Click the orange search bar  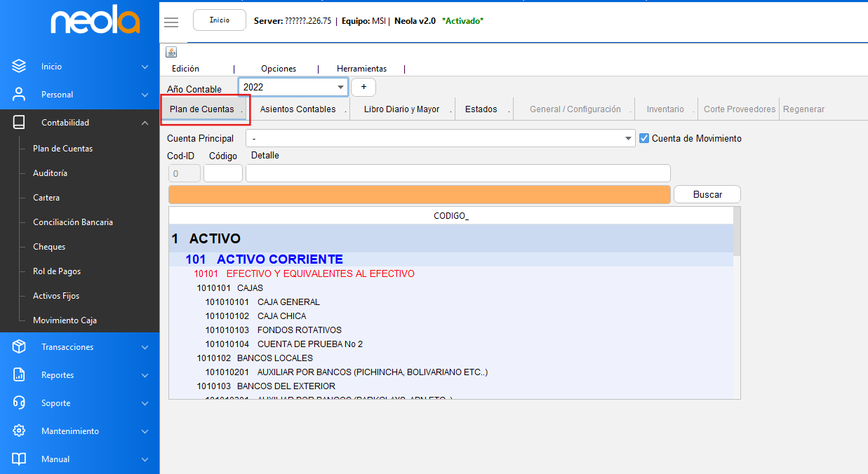(419, 194)
